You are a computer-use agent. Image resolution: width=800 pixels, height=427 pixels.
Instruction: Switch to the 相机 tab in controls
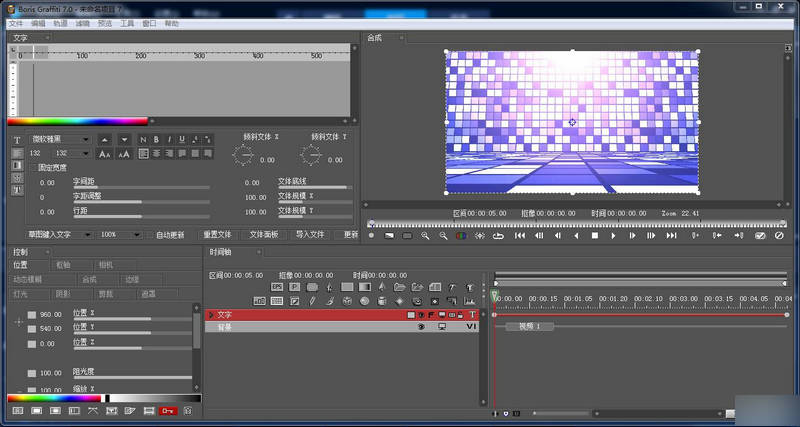coord(106,265)
